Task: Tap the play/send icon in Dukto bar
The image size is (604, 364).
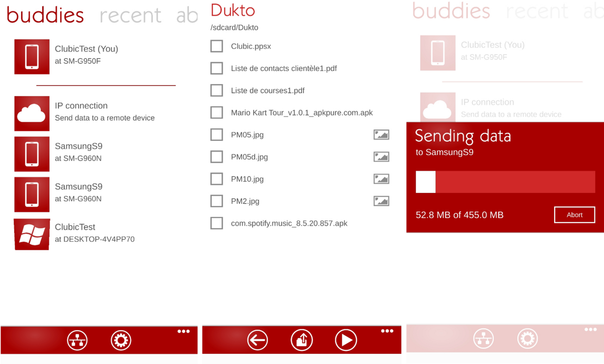Action: point(346,340)
